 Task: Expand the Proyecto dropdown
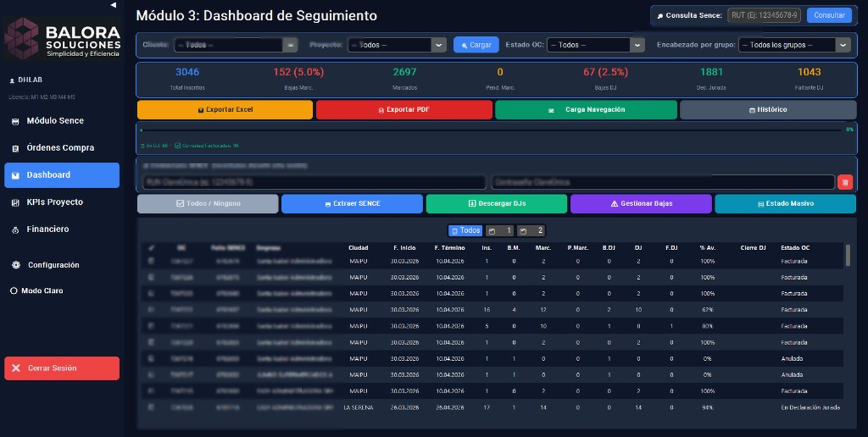pyautogui.click(x=397, y=45)
